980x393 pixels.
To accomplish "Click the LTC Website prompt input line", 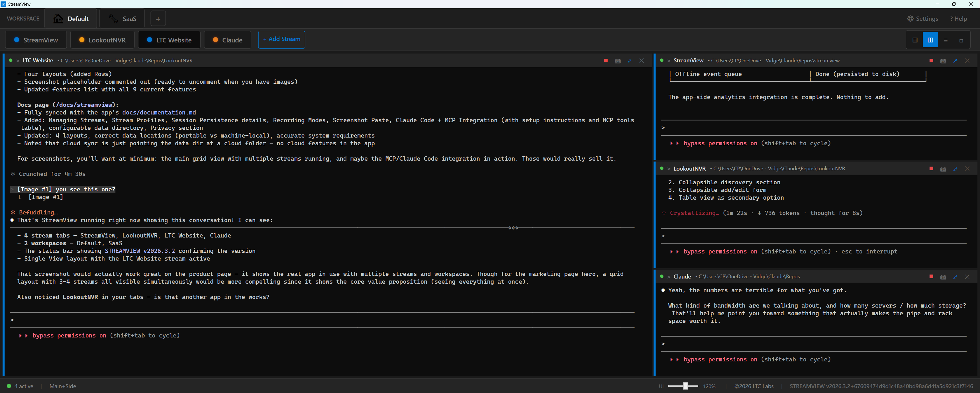I will 322,320.
